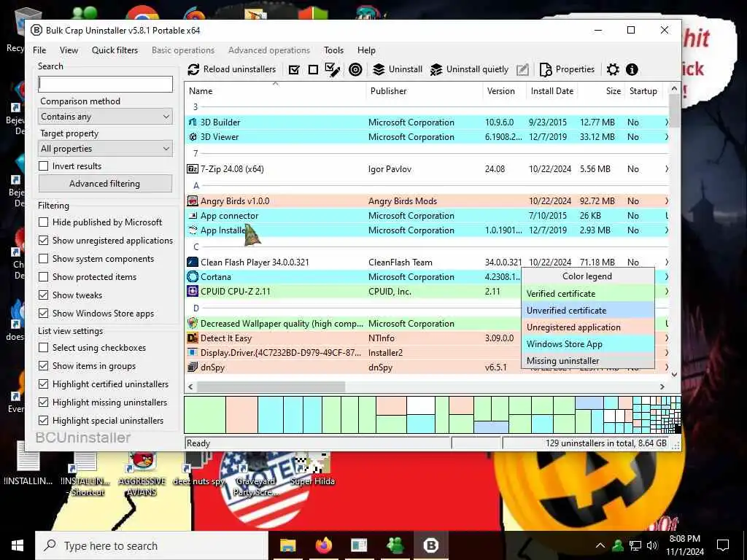
Task: Click the horizontal list scrollbar thumb
Action: [x=271, y=386]
